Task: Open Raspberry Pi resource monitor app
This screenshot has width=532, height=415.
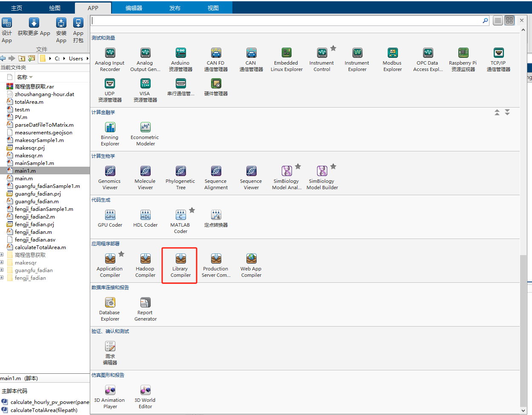Action: pos(463,60)
